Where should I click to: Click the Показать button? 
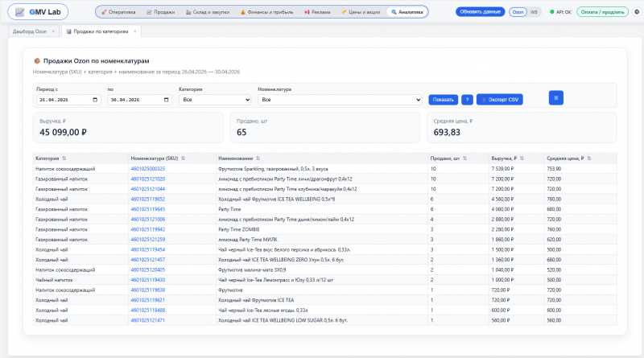coord(444,99)
